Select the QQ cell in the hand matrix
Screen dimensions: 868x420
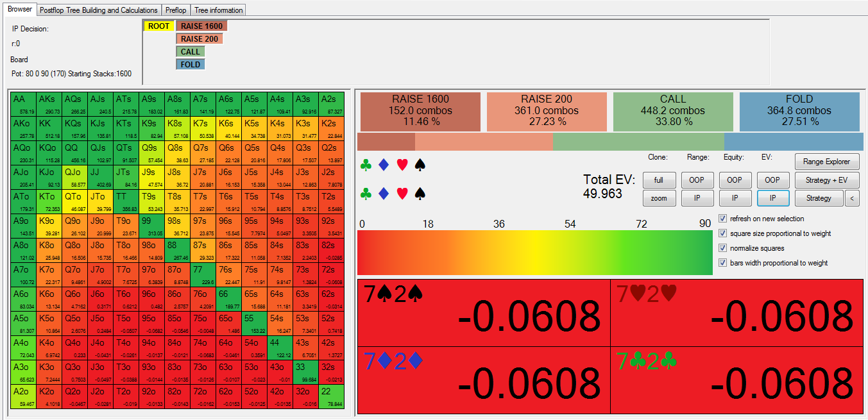click(75, 153)
